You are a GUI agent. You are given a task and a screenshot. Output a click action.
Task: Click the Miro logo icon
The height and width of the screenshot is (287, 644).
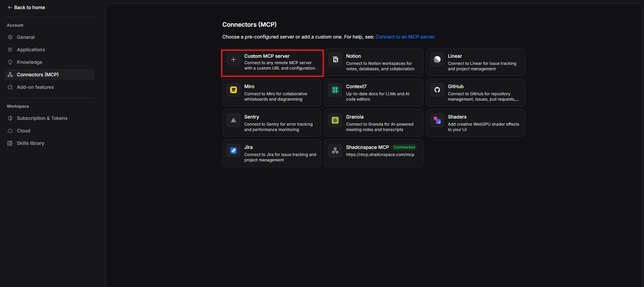pyautogui.click(x=233, y=90)
